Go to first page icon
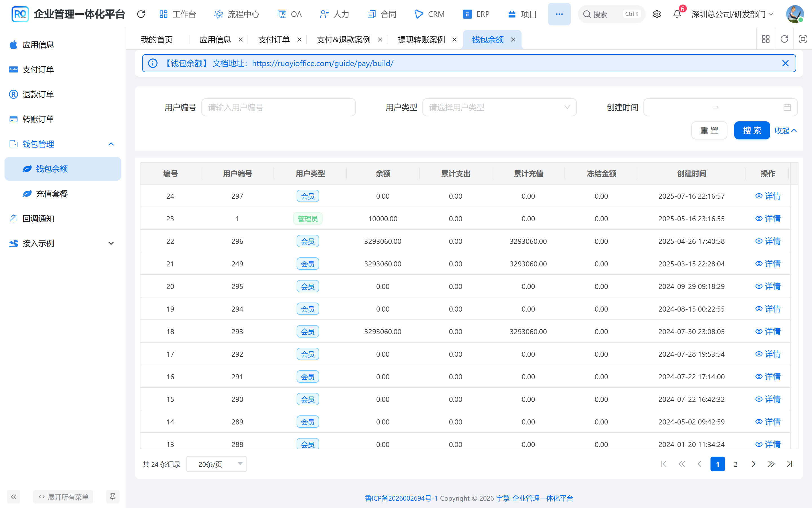The height and width of the screenshot is (508, 812). [x=664, y=464]
